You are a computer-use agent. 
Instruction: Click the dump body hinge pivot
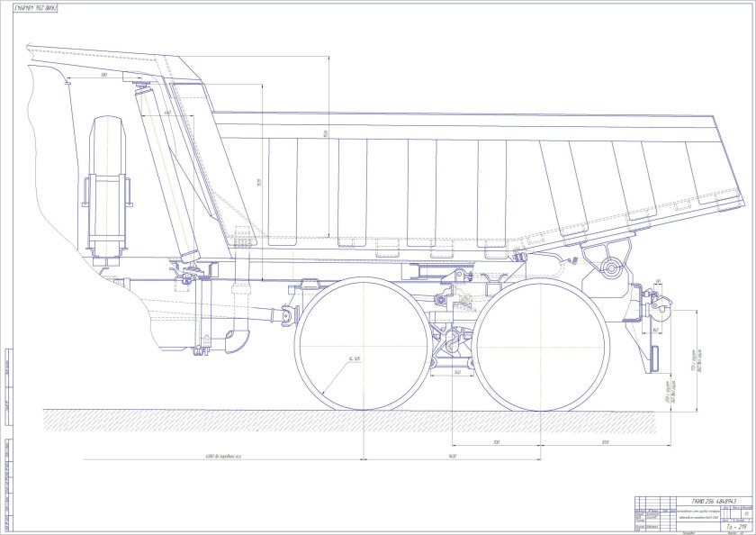pos(612,267)
